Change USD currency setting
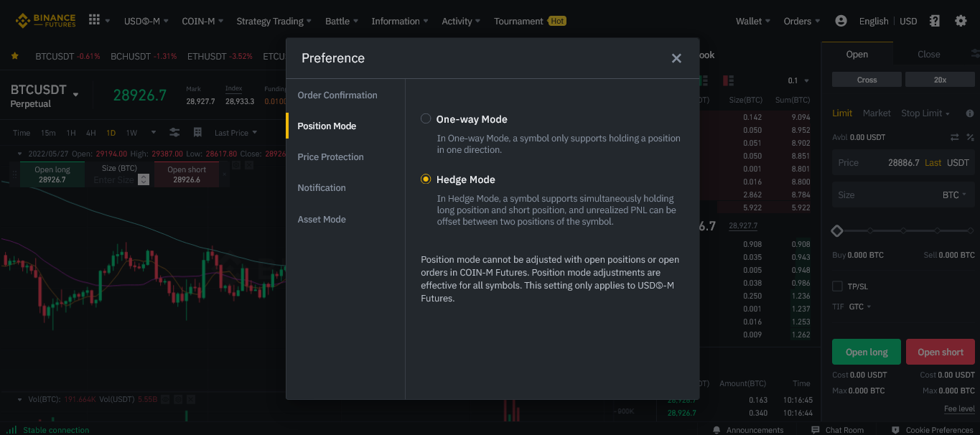 coord(908,21)
